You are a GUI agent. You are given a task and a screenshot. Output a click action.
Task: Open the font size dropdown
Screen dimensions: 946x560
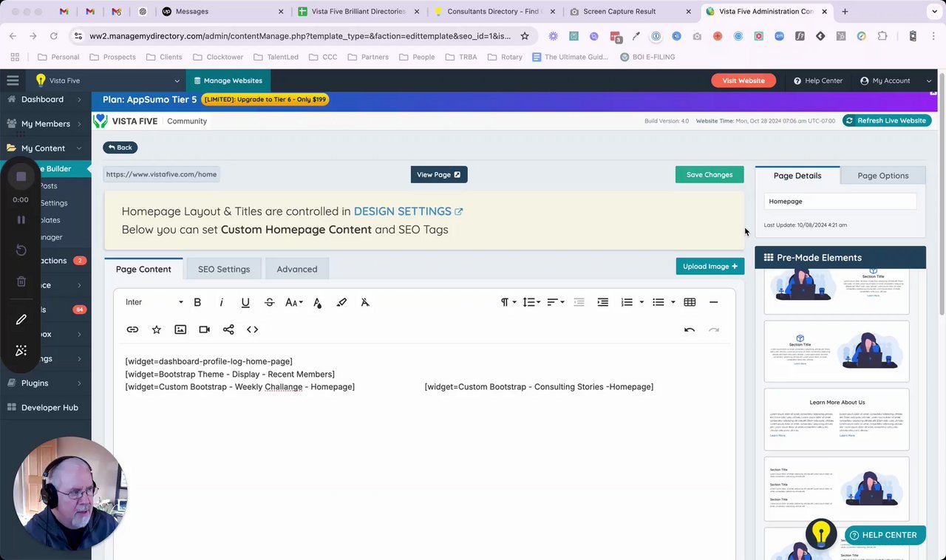(294, 302)
